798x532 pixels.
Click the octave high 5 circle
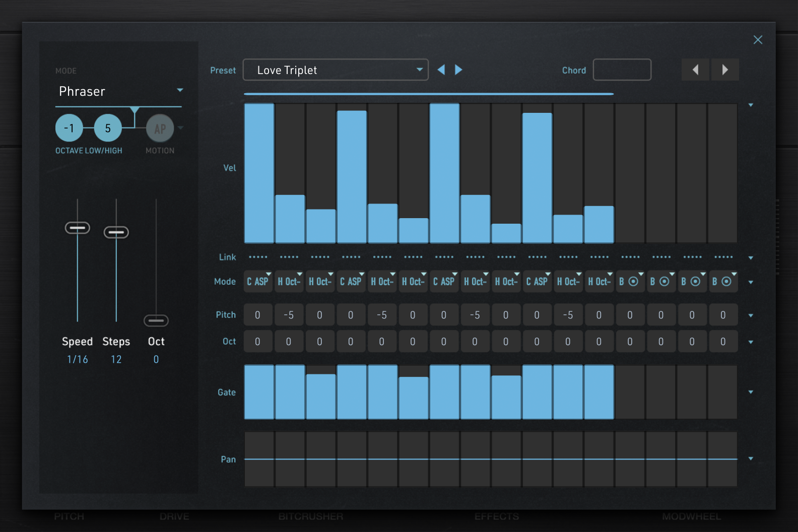[x=108, y=128]
